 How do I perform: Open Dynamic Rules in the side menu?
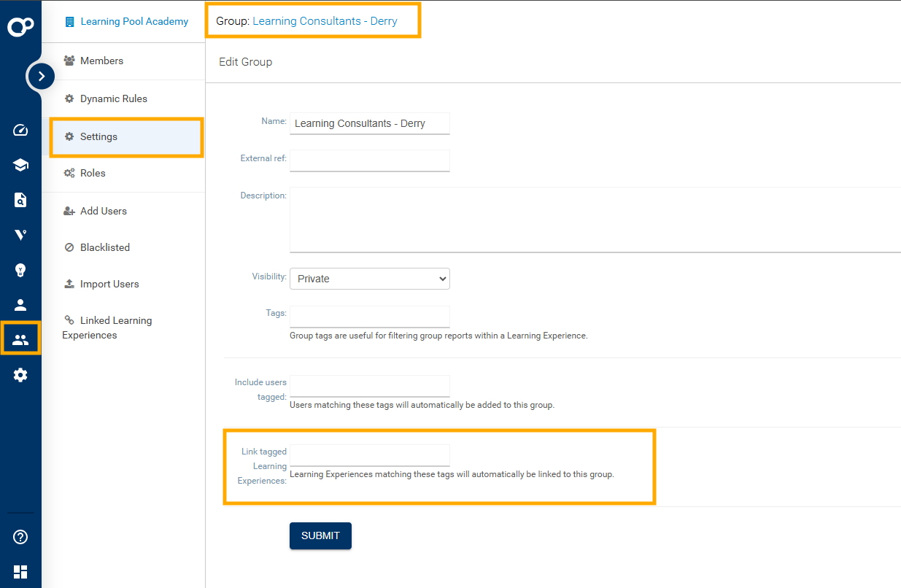(113, 98)
